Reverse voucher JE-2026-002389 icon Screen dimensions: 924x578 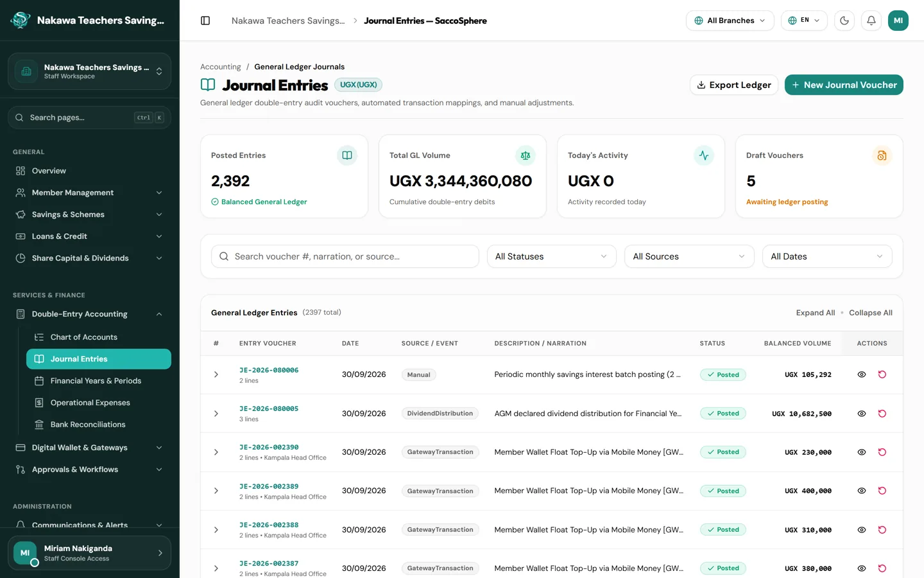click(882, 491)
